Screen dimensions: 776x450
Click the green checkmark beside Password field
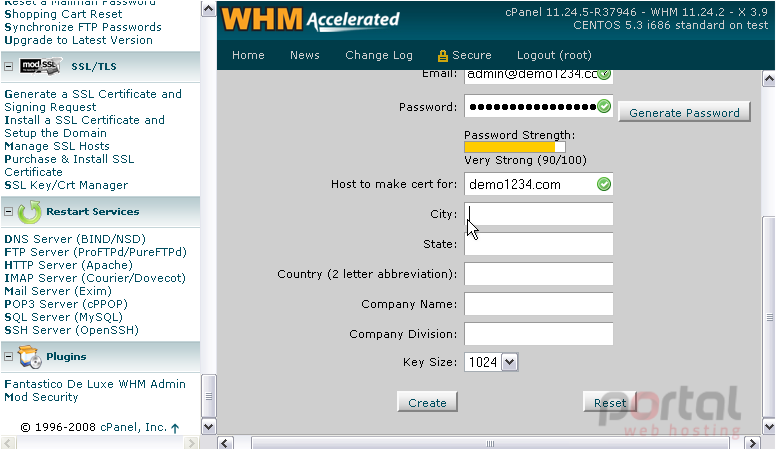604,106
